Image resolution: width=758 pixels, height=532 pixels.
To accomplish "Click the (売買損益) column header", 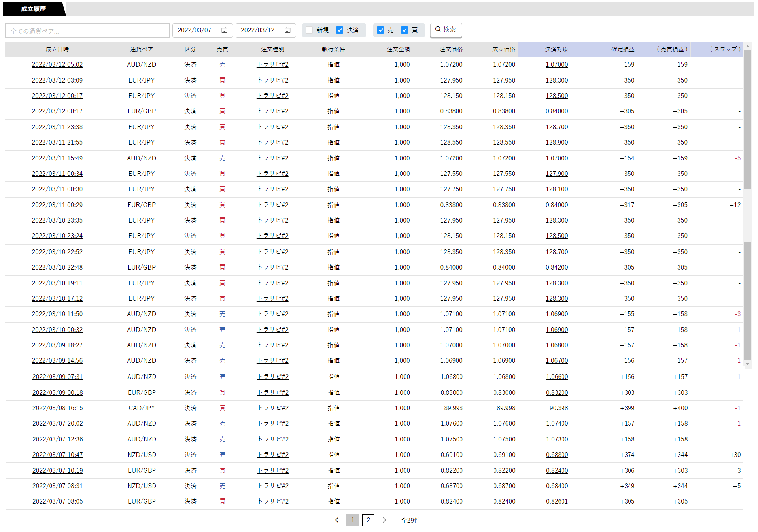I will 672,49.
